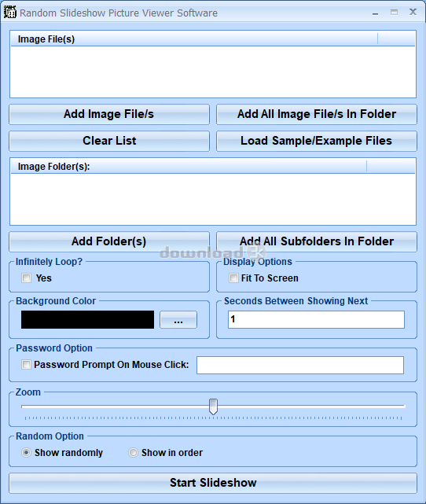This screenshot has width=426, height=504.
Task: Click the password text input field
Action: (x=300, y=365)
